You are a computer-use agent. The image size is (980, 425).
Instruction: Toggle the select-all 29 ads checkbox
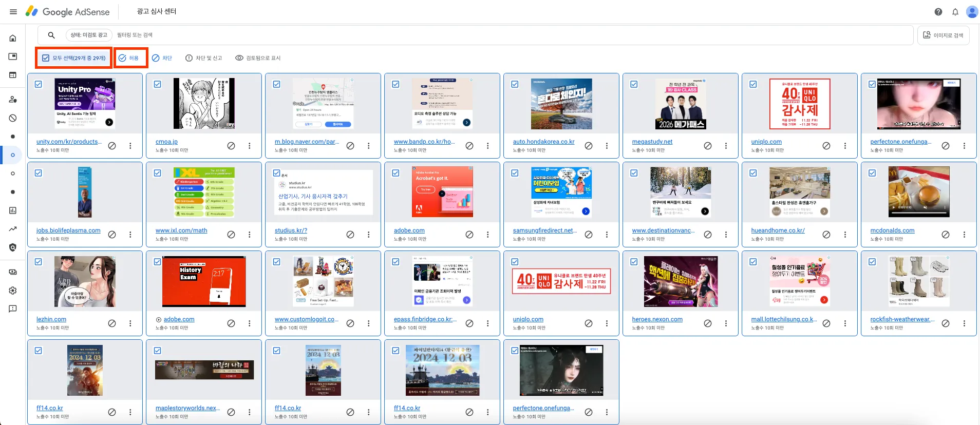point(46,58)
